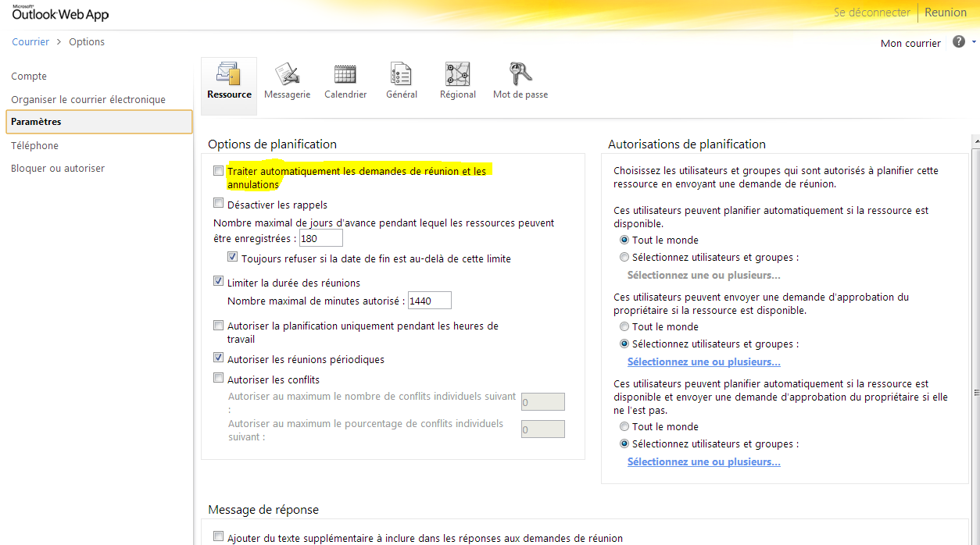Check the Désactiver les rappels box

pos(219,204)
